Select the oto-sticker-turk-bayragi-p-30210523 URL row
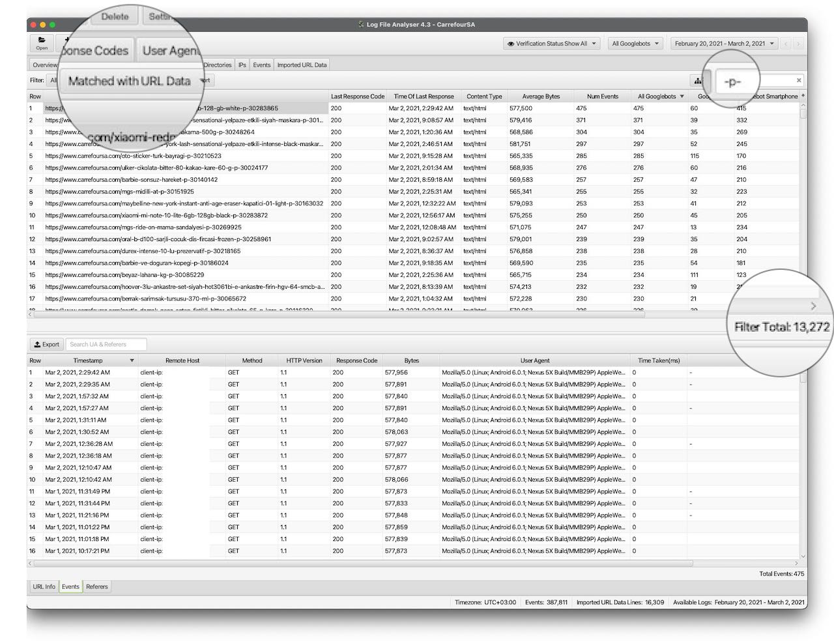The width and height of the screenshot is (834, 644). 413,156
